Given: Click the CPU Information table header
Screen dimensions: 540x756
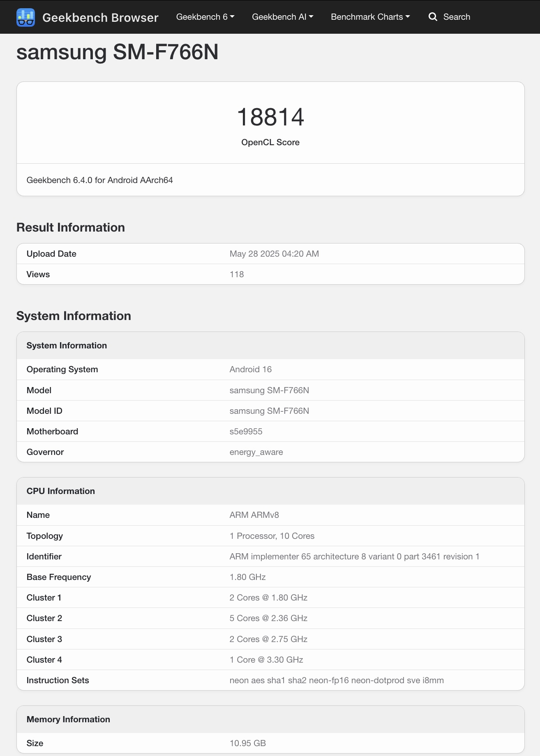Looking at the screenshot, I should [x=270, y=491].
